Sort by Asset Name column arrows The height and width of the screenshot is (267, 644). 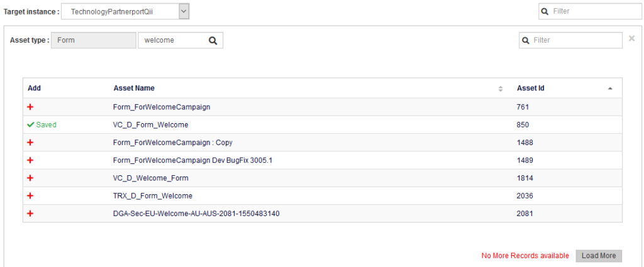click(501, 89)
